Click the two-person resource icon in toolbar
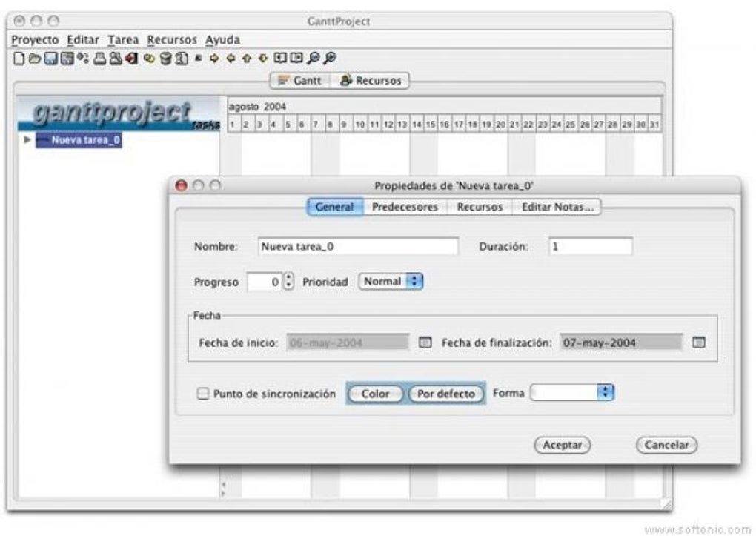This screenshot has height=536, width=756. pyautogui.click(x=116, y=59)
